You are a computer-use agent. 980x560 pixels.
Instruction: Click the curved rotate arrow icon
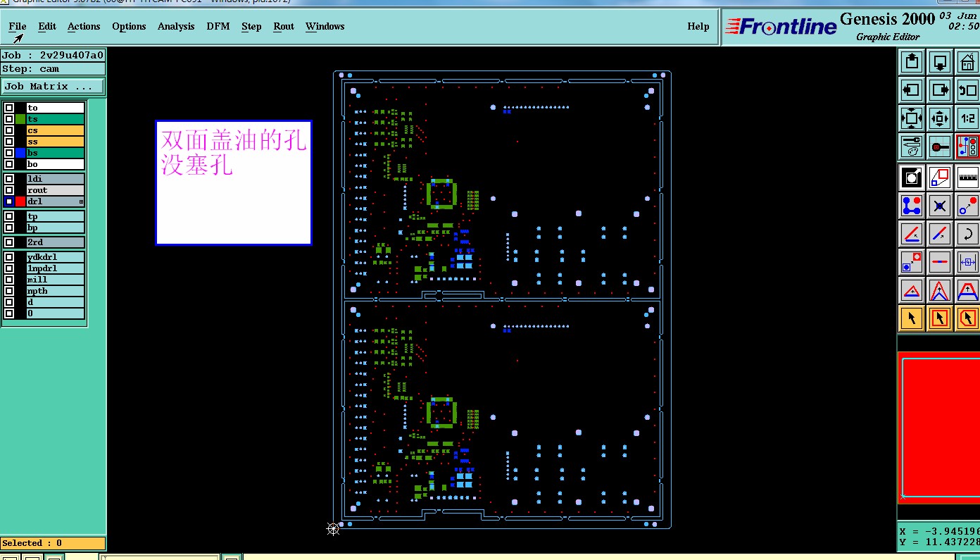(967, 234)
